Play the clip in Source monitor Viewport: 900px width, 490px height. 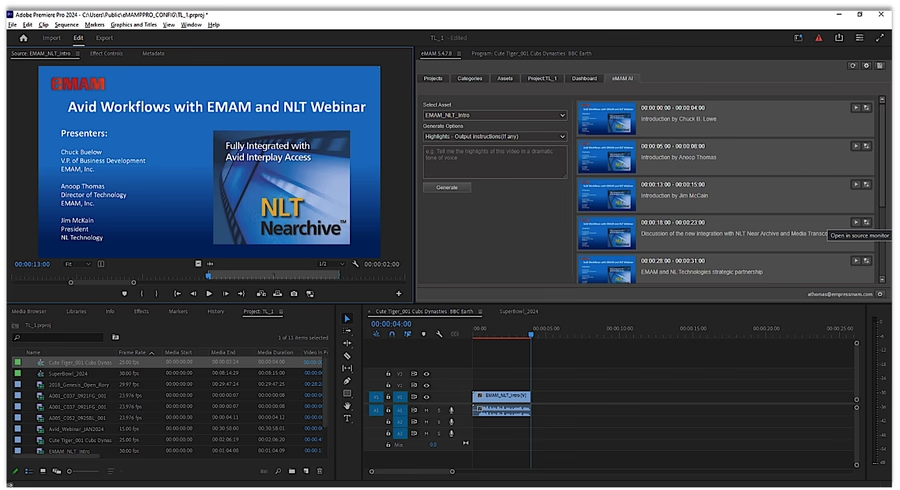click(209, 294)
